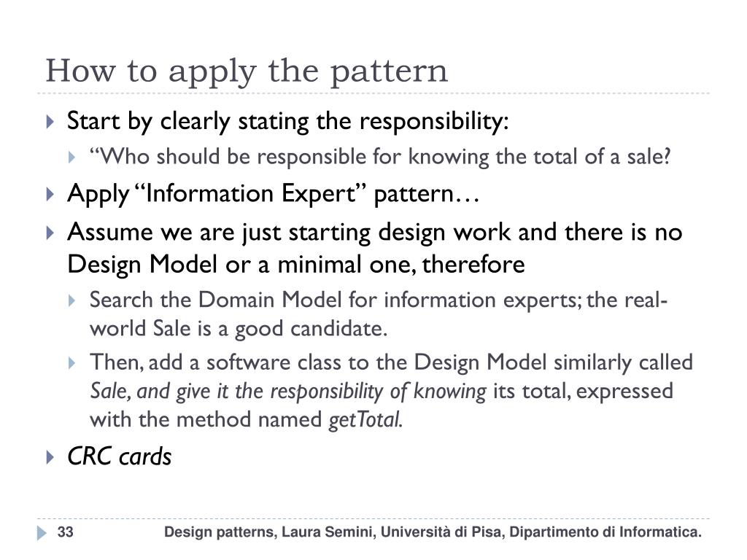This screenshot has height=560, width=747.
Task: Click the italic 'CRC cards' text
Action: coord(119,456)
